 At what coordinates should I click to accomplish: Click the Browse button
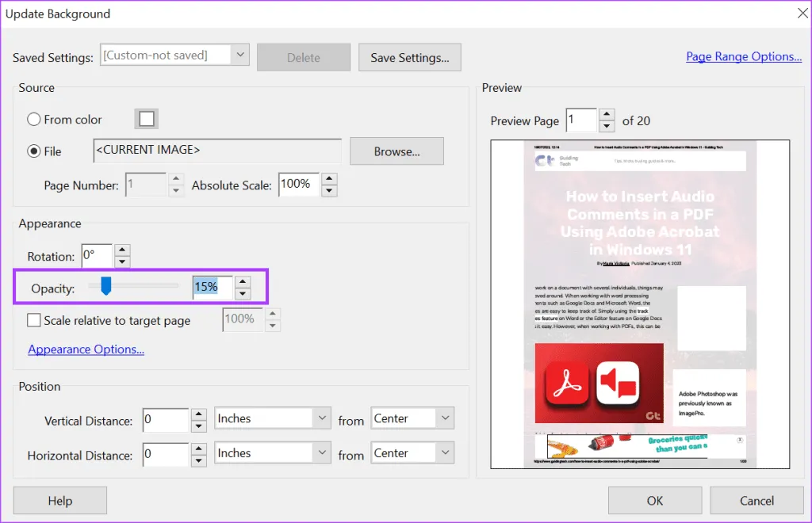(396, 151)
